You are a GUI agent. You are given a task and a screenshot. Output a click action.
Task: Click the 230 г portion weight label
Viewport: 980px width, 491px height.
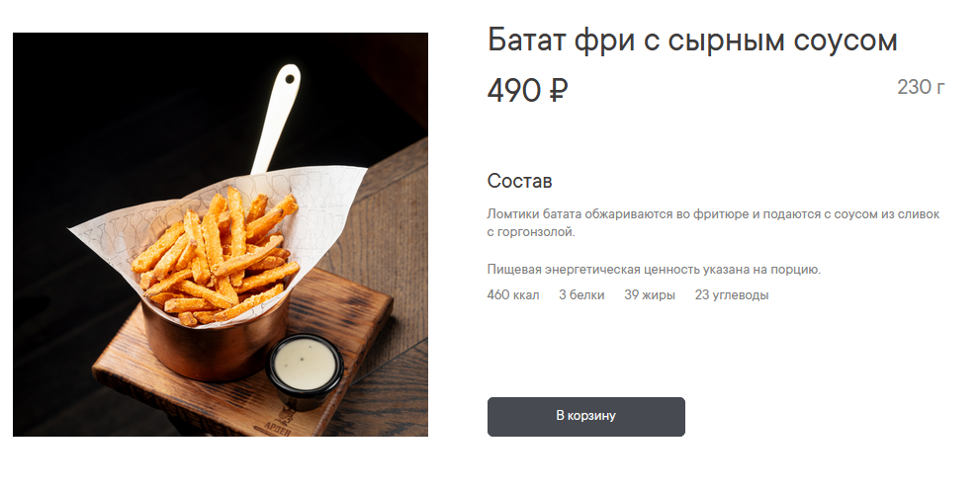pos(921,87)
